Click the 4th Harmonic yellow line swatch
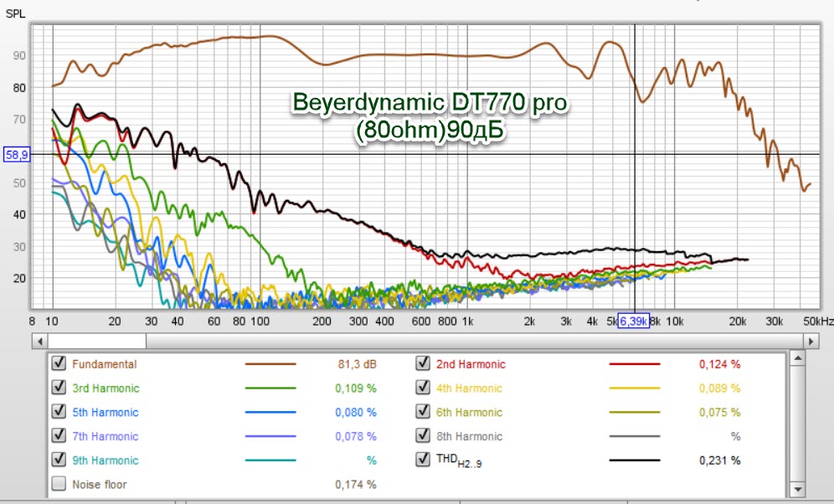834x504 pixels. click(x=635, y=388)
